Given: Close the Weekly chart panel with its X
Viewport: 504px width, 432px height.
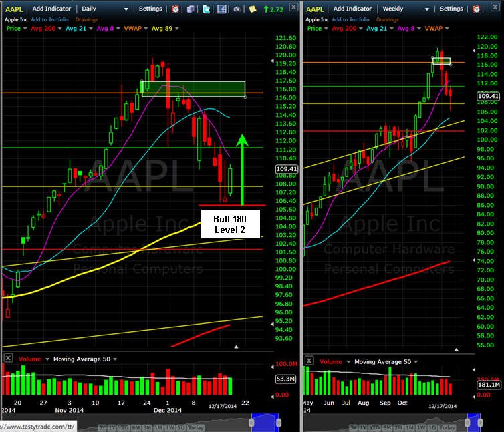Looking at the screenshot, I should [495, 7].
